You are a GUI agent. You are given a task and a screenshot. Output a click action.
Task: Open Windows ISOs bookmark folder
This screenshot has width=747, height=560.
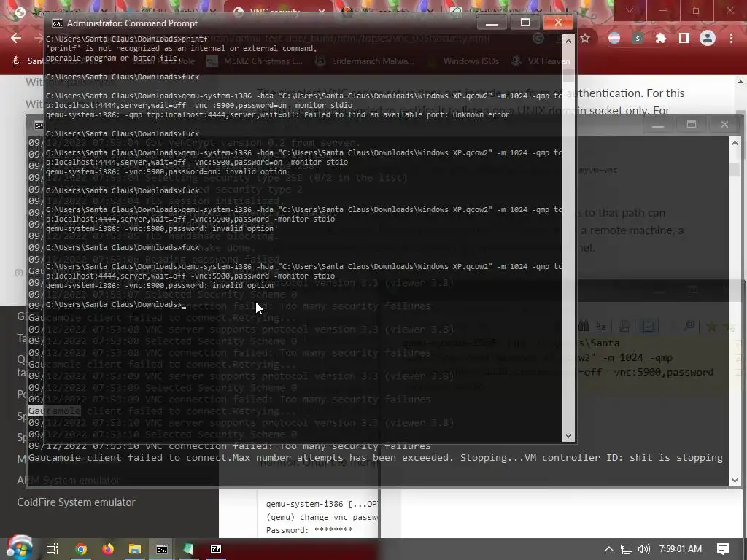(463, 61)
